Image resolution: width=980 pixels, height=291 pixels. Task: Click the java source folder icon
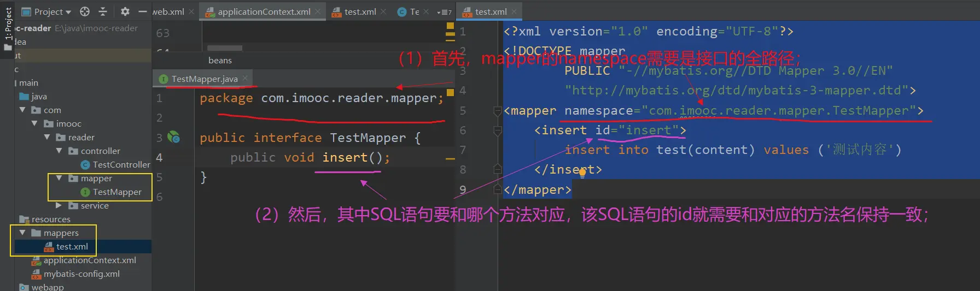pos(24,96)
